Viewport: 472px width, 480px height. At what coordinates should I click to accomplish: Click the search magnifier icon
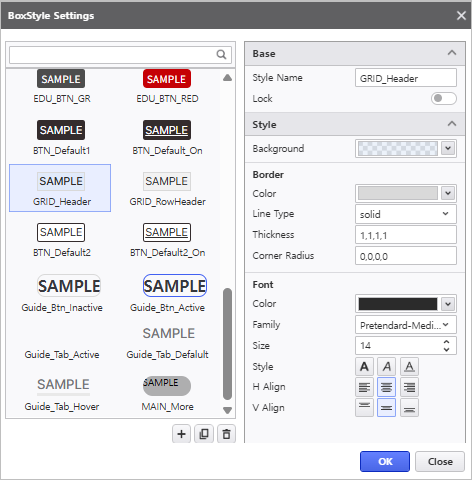click(x=221, y=54)
